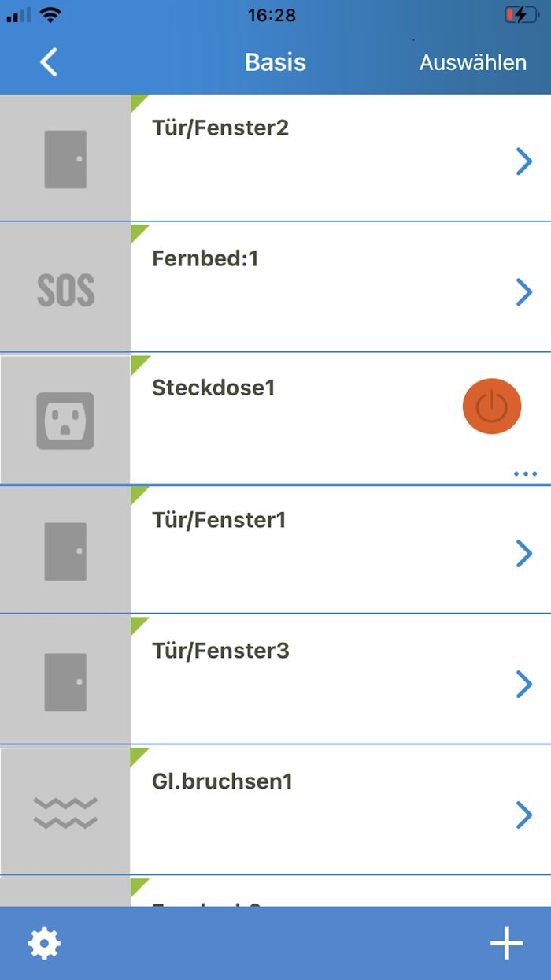Viewport: 551px width, 980px height.
Task: Select the Steckdose1 list entry name
Action: 213,388
